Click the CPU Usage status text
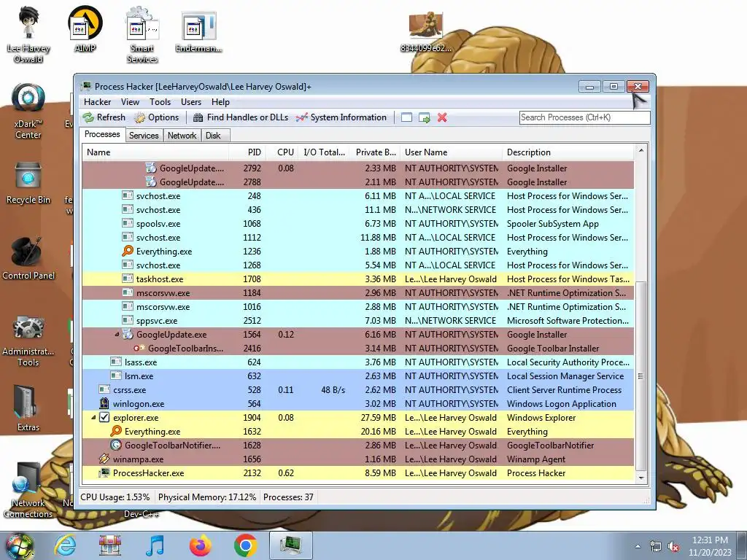Image resolution: width=747 pixels, height=560 pixels. coord(115,497)
